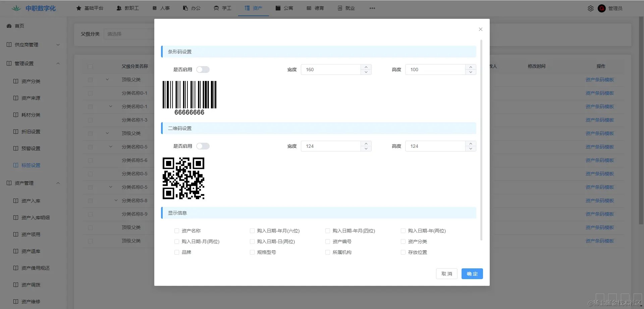This screenshot has width=644, height=309.
Task: Click the 折旧设置 sidebar icon
Action: point(16,131)
